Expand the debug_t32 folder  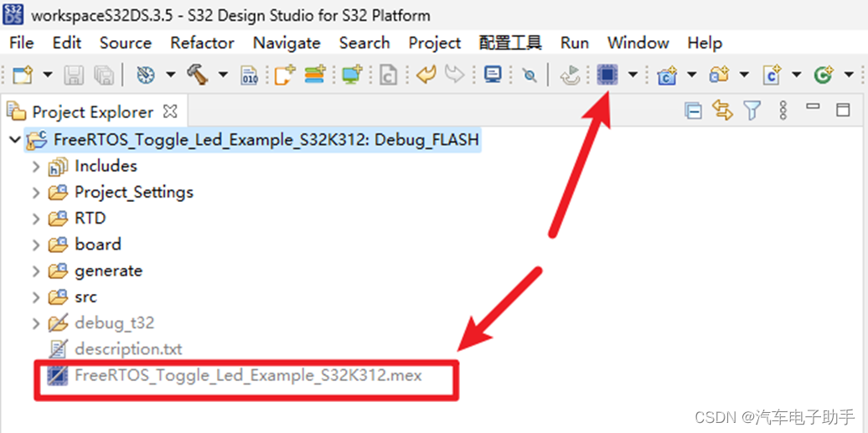[x=36, y=323]
